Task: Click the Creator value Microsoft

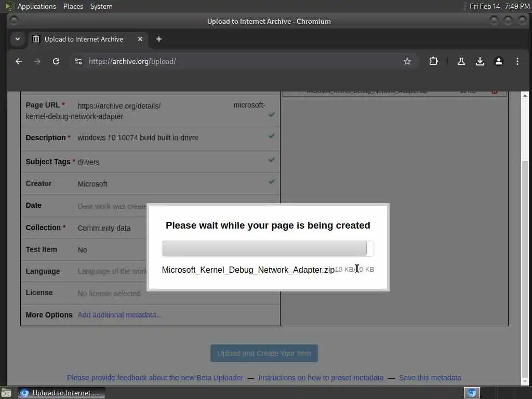Action: [x=92, y=184]
